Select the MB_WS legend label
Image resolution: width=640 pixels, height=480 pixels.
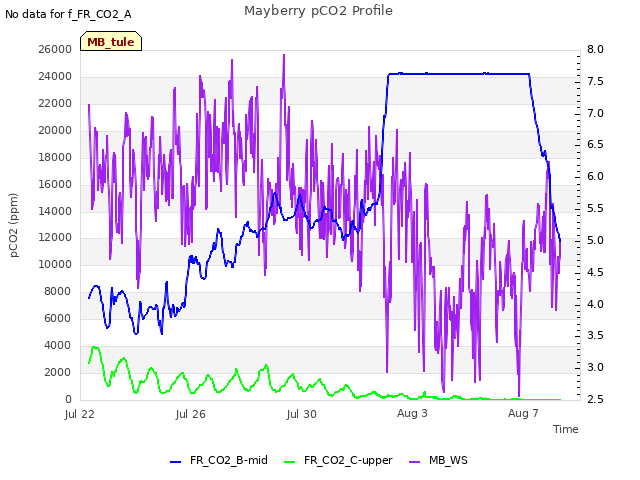click(448, 460)
